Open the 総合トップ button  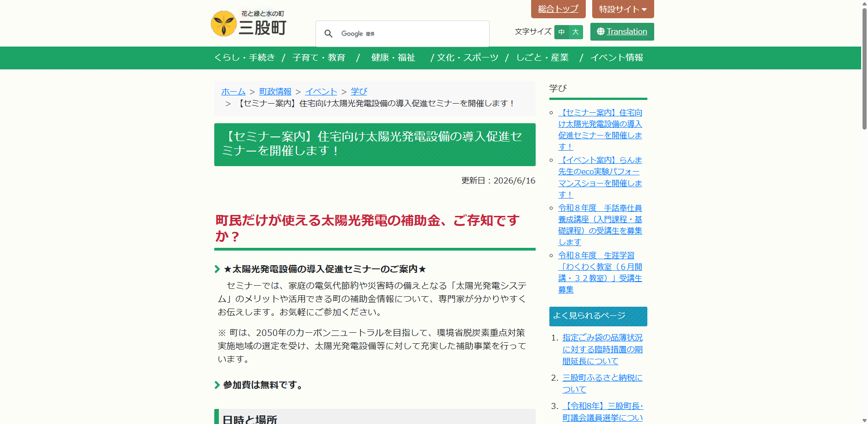point(558,9)
